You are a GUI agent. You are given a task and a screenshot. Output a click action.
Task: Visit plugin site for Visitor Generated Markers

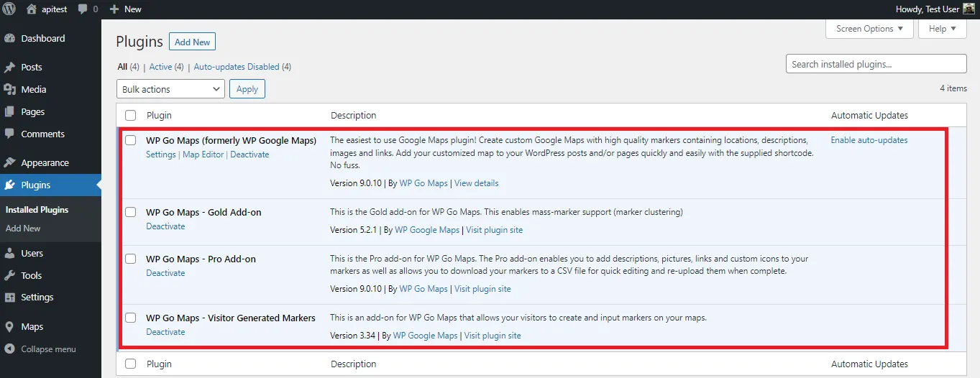493,336
